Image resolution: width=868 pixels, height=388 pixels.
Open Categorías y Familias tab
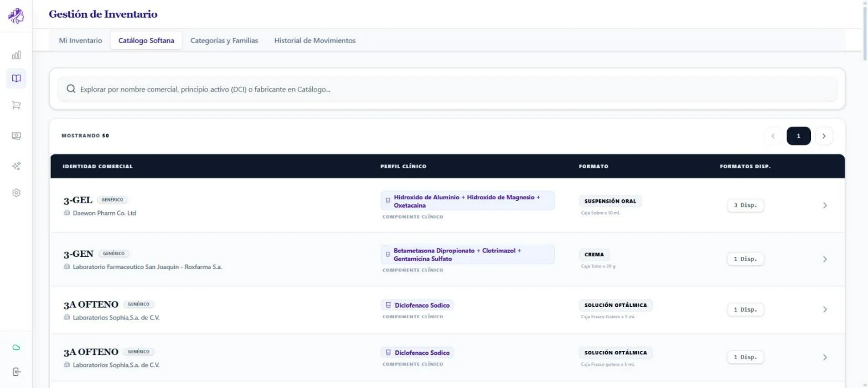(x=224, y=40)
